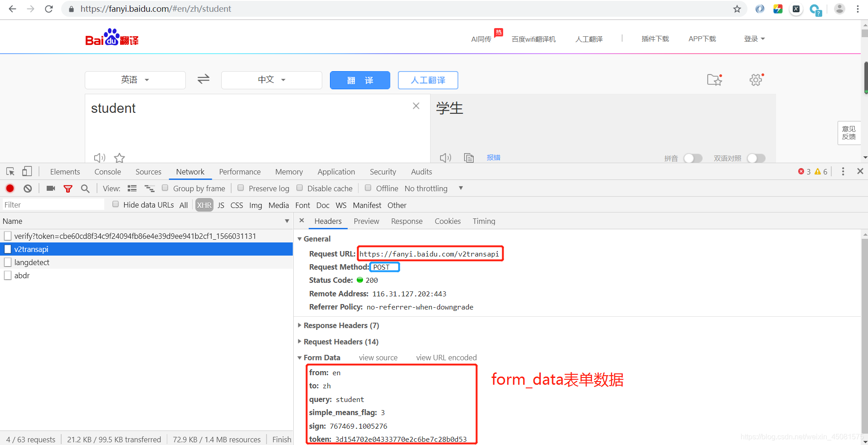Screen dimensions: 868x445
Task: Play pronunciation of the source text
Action: point(99,158)
